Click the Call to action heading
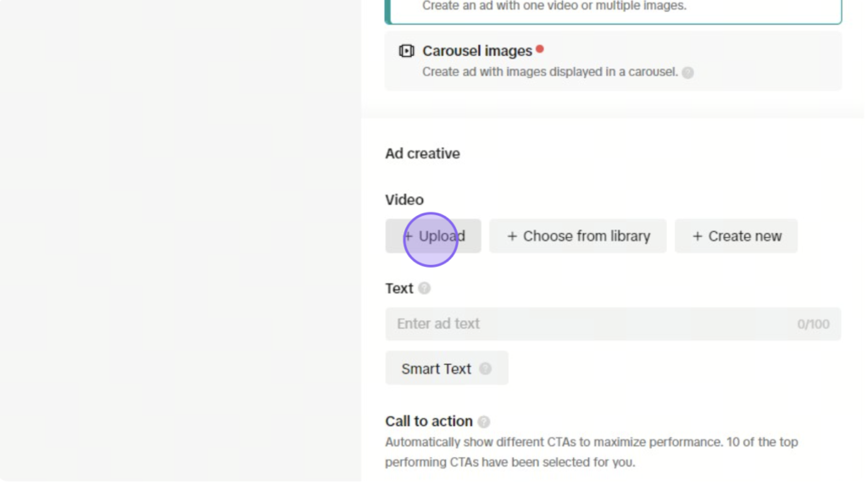The width and height of the screenshot is (868, 492). pyautogui.click(x=429, y=421)
